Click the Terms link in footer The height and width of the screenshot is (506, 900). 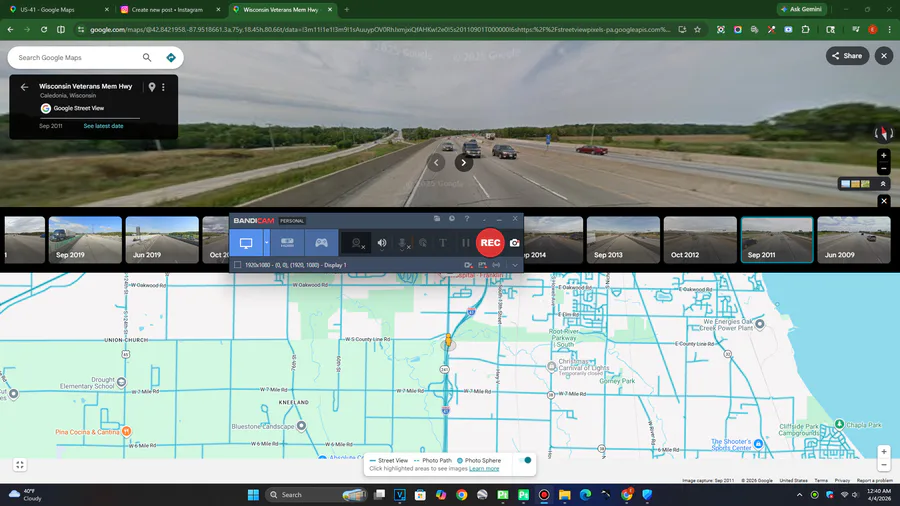tap(821, 480)
